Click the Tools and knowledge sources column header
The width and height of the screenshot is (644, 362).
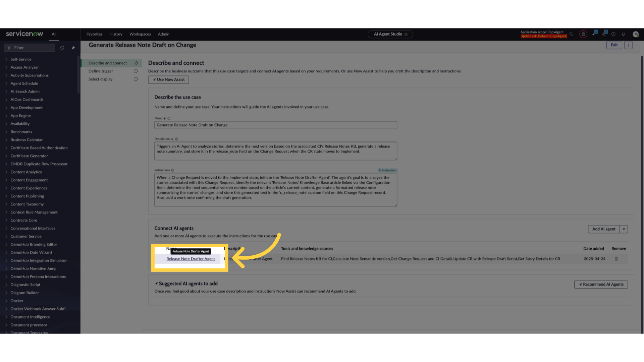pyautogui.click(x=307, y=249)
